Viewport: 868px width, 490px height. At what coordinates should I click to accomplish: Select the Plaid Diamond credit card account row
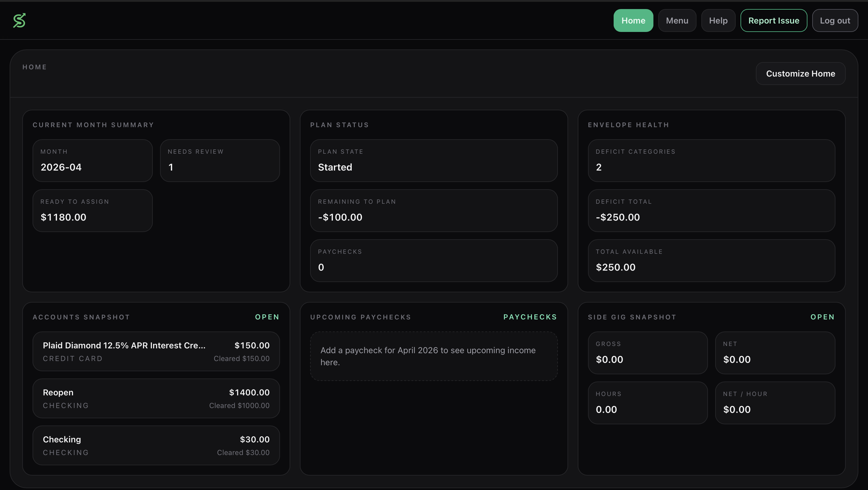[156, 351]
